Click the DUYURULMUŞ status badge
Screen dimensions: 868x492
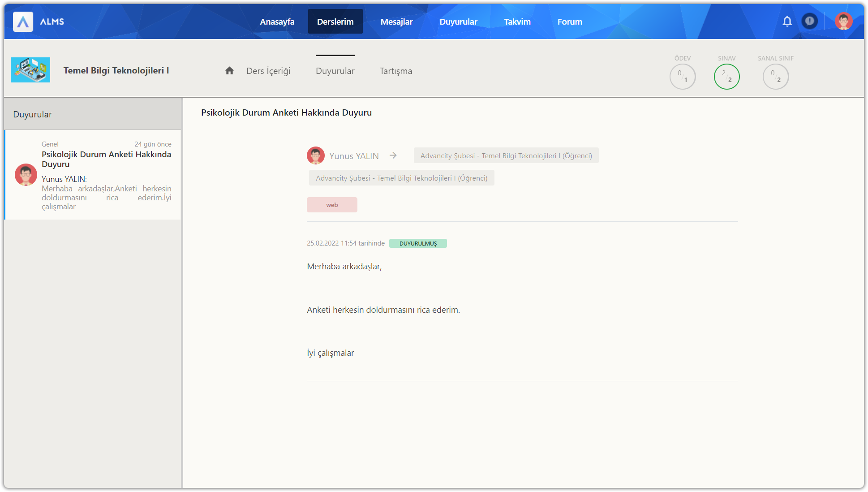point(417,243)
